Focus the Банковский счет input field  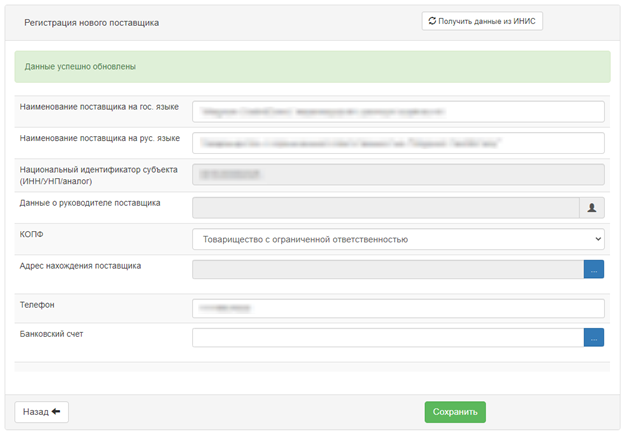tap(388, 337)
